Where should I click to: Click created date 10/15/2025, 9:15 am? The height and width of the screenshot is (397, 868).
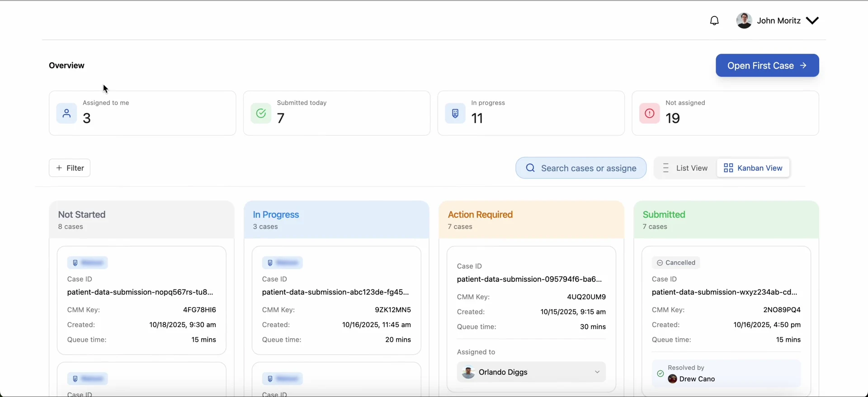pos(573,312)
